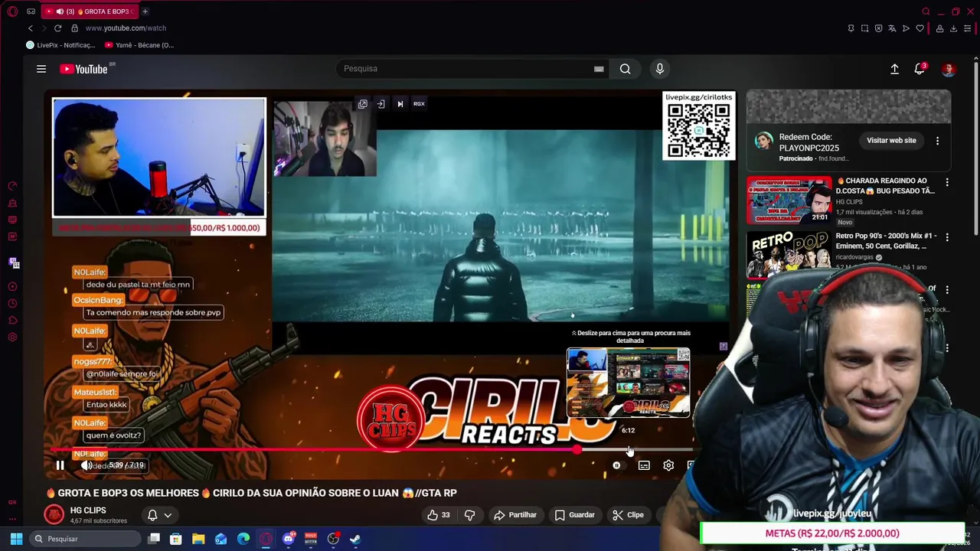Open the video player settings gear

tap(668, 465)
